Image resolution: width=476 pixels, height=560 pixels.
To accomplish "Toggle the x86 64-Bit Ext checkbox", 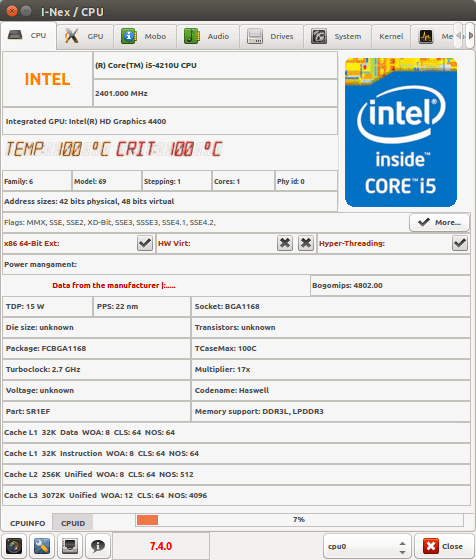I will point(145,243).
